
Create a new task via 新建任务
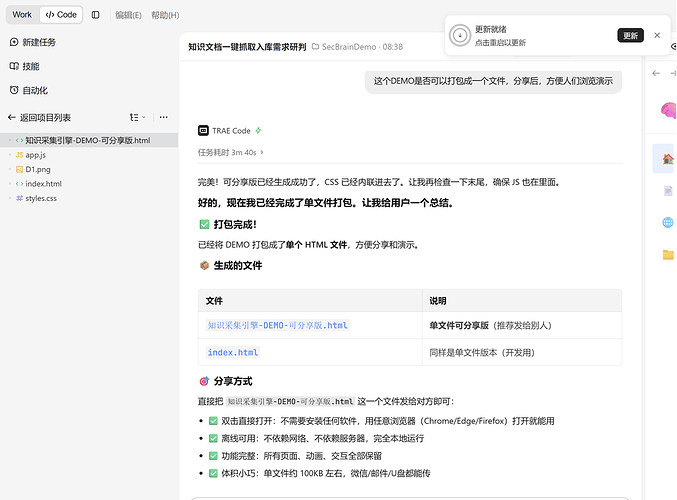33,42
